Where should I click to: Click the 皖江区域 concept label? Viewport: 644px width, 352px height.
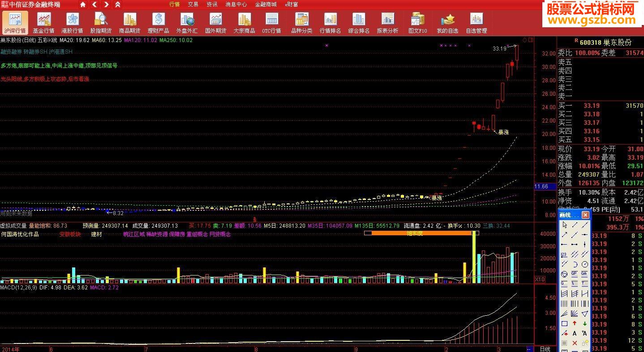tap(134, 234)
